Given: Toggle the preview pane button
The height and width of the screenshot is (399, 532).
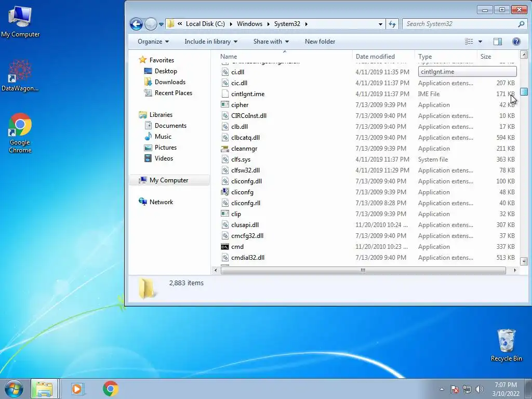Looking at the screenshot, I should [x=497, y=42].
